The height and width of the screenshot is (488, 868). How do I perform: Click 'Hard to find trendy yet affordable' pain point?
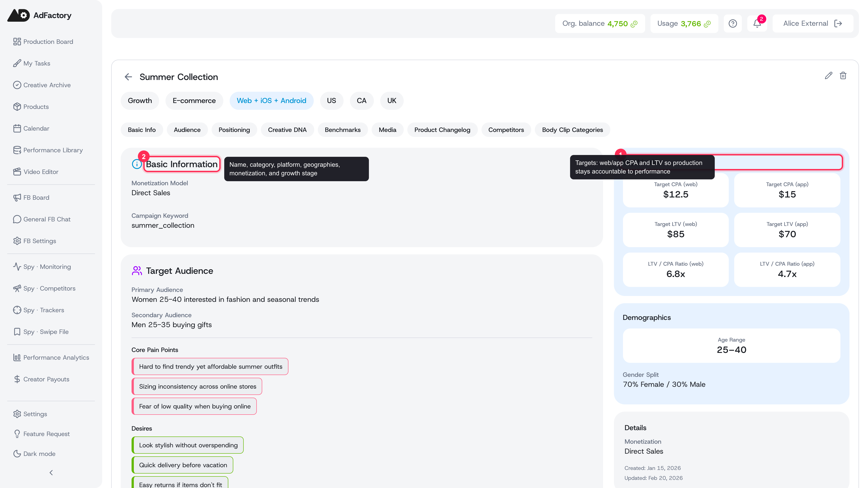pos(210,366)
